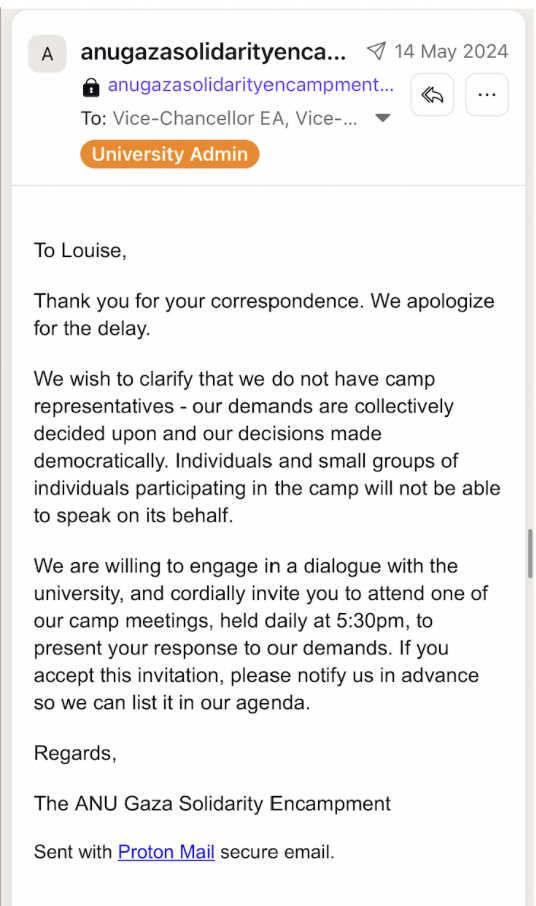Click the Regards closing line

(x=75, y=753)
